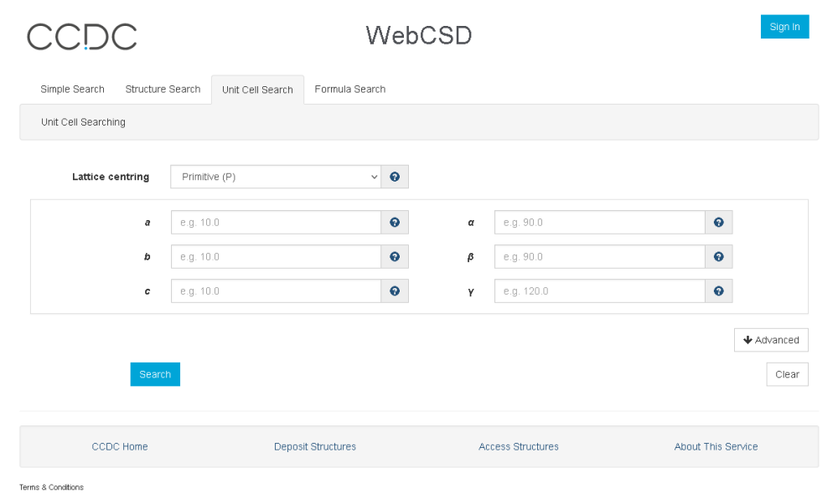Focus the cell length c input field
Viewport: 838px width, 504px height.
[276, 291]
